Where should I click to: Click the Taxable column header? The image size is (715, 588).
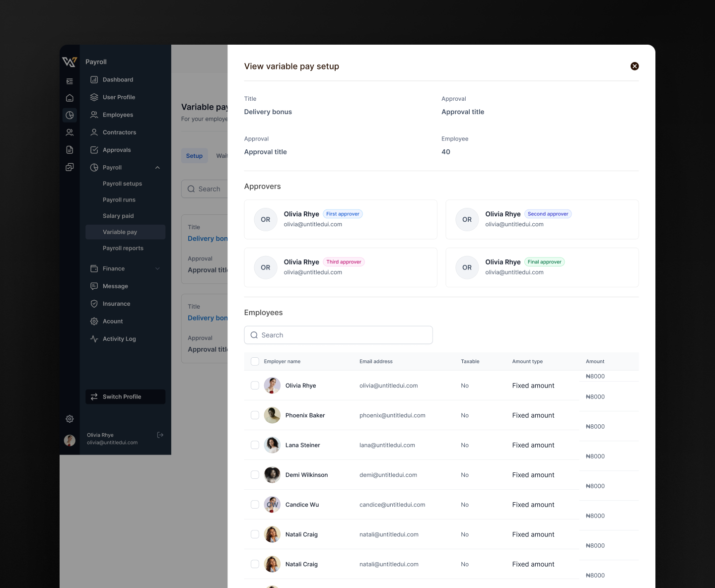click(470, 361)
